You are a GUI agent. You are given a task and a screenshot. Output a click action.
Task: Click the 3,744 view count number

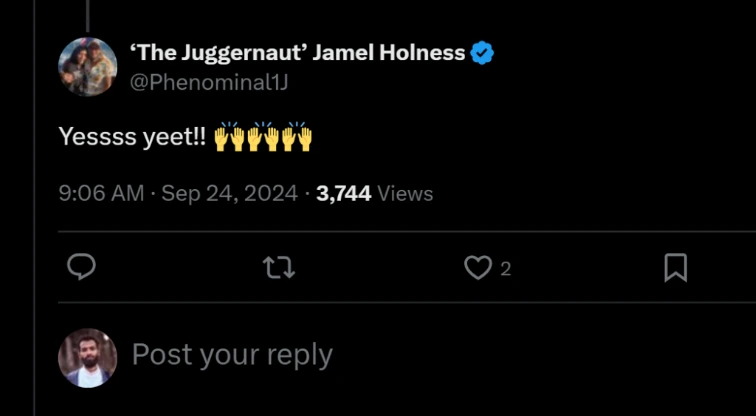coord(344,194)
